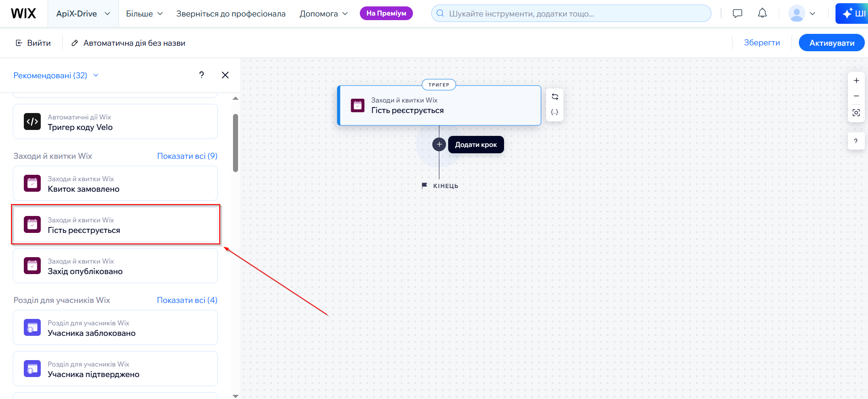The height and width of the screenshot is (399, 868).
Task: Show all 9 Заходи й квитки triggers
Action: click(x=187, y=156)
